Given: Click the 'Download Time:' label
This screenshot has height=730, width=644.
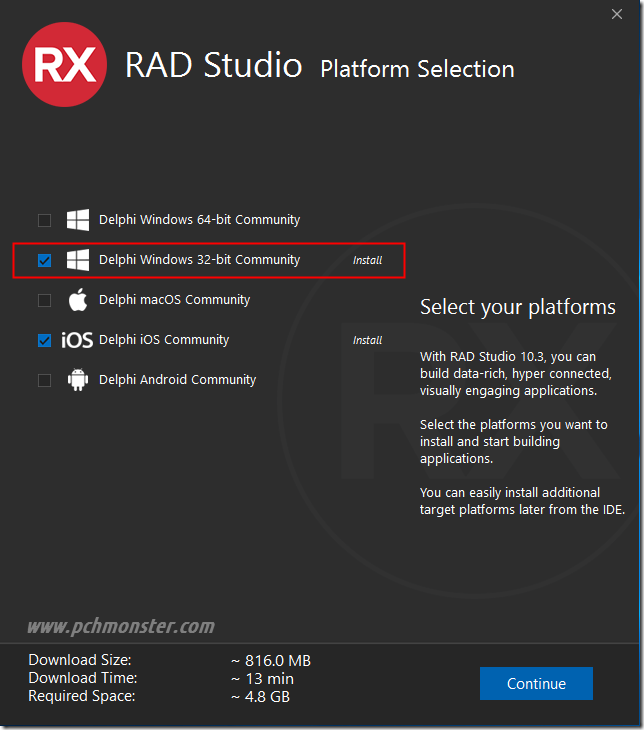Looking at the screenshot, I should point(83,678).
